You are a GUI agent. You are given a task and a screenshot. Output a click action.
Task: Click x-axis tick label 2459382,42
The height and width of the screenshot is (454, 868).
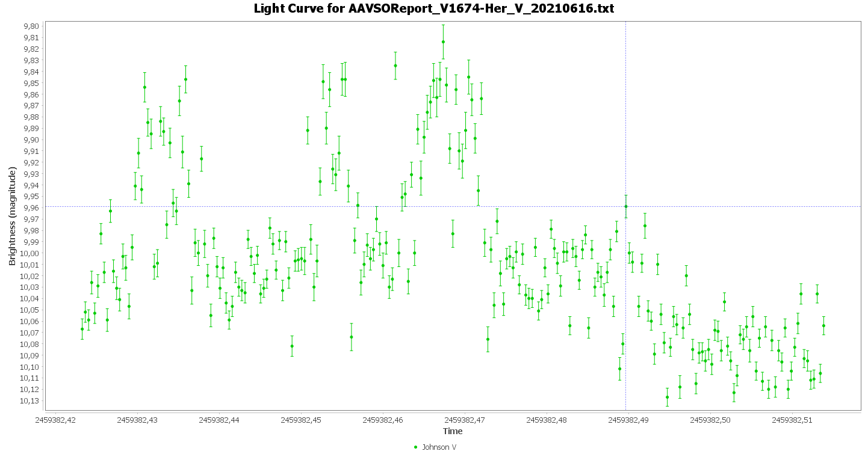tap(55, 420)
